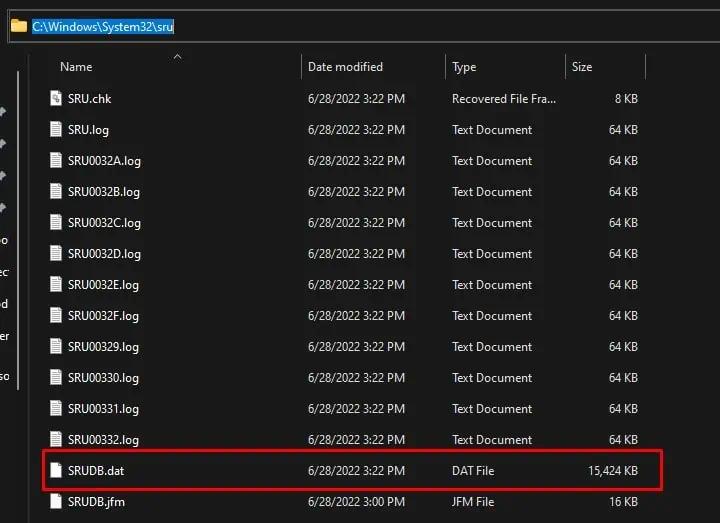The height and width of the screenshot is (523, 720).
Task: Select the SRU00332.log file icon
Action: pos(56,439)
